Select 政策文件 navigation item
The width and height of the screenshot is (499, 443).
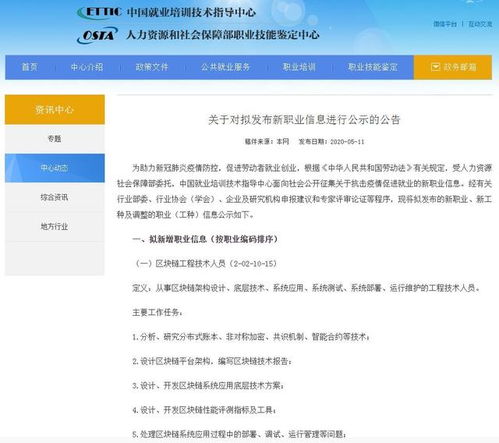tap(152, 67)
